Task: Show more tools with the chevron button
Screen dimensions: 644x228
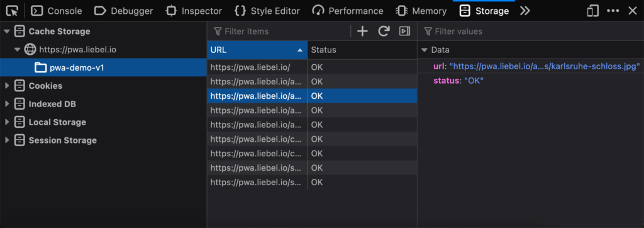Action: [x=525, y=11]
